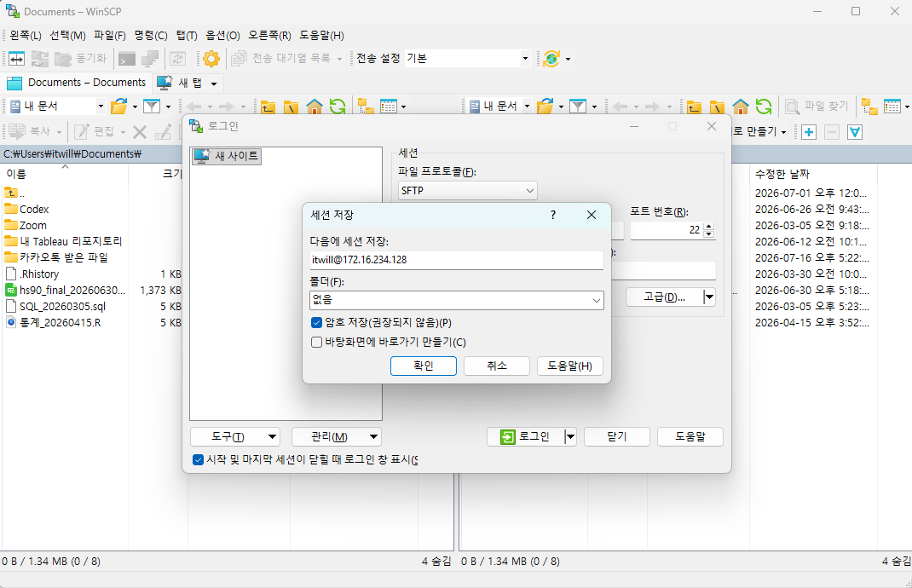Click the compare directories icon in main toolbar
The height and width of the screenshot is (588, 912).
click(16, 58)
